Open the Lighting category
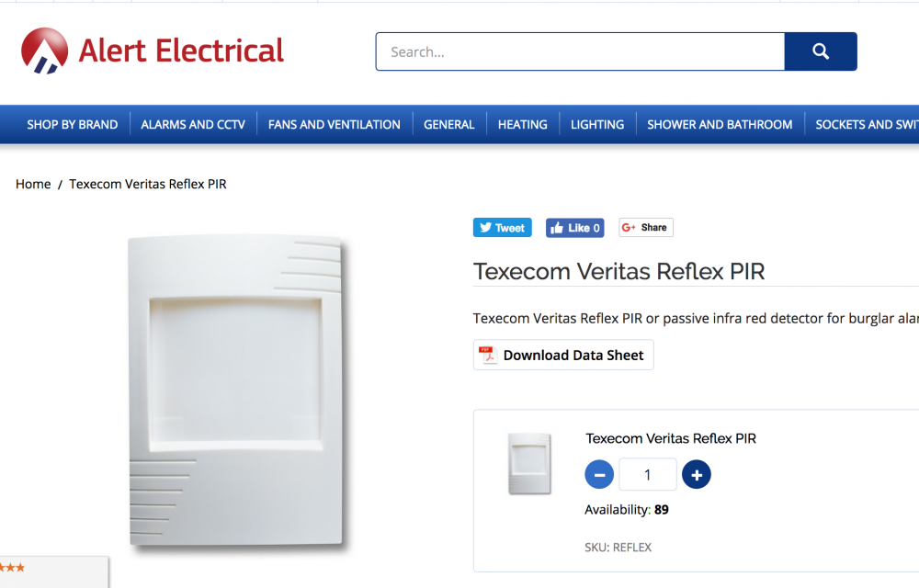The image size is (919, 588). 597,125
